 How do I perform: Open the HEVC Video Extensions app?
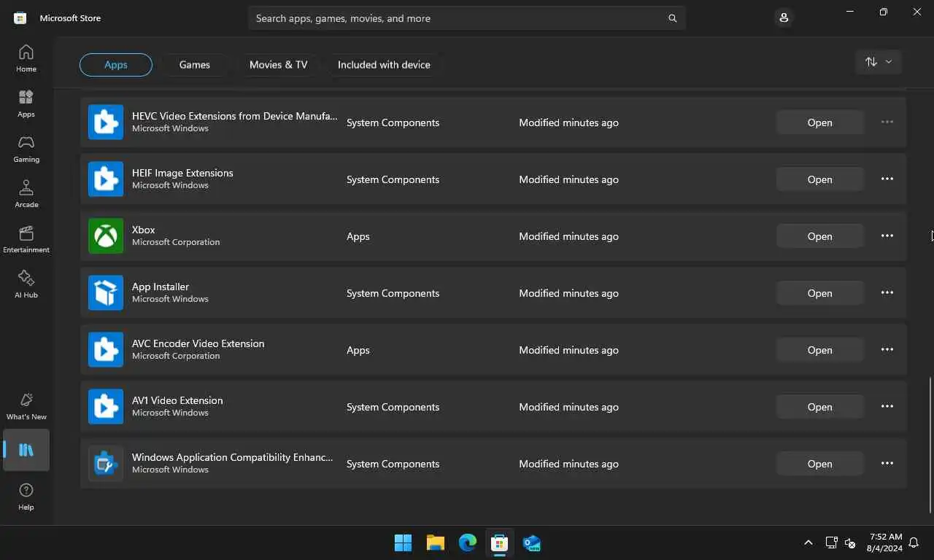[x=820, y=122]
